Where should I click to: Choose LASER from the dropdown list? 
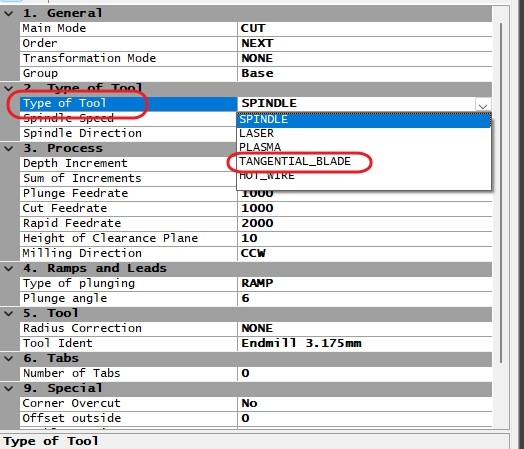pos(364,134)
